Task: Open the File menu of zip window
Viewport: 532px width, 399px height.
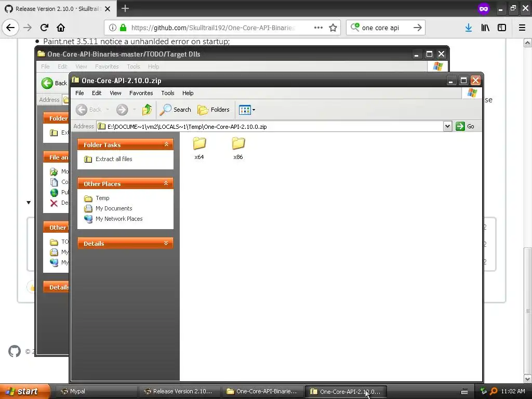Action: coord(79,93)
